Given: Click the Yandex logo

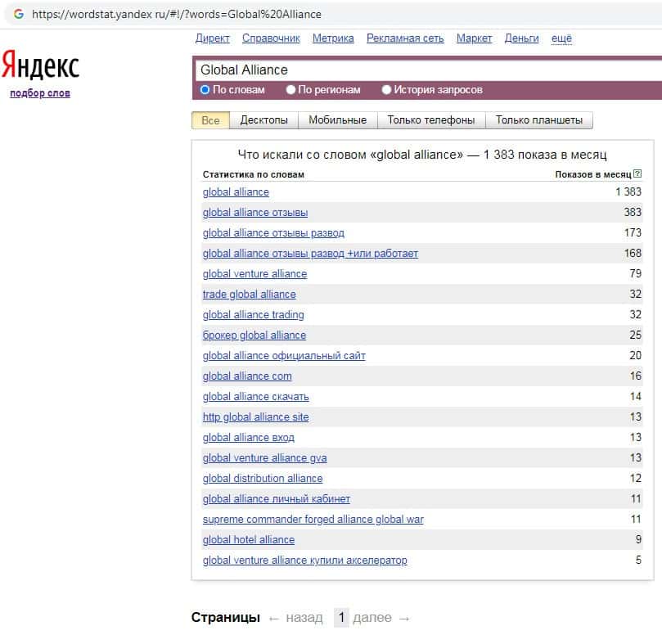Looking at the screenshot, I should (40, 65).
